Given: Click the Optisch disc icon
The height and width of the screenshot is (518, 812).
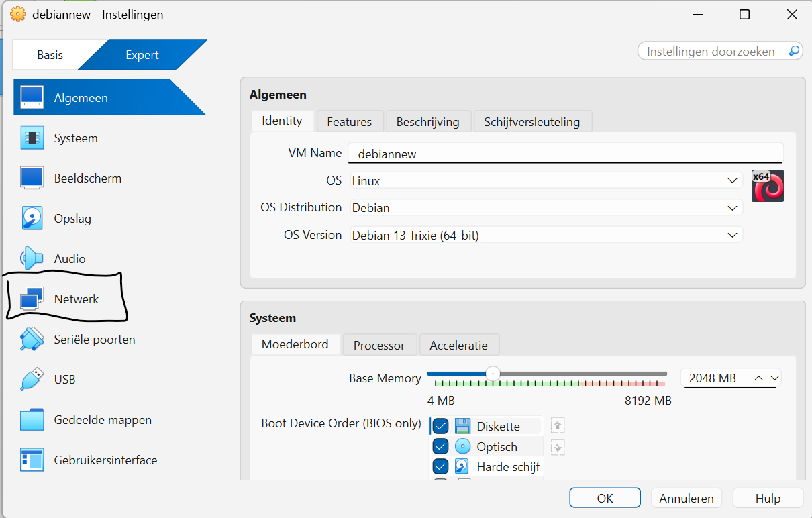Looking at the screenshot, I should pos(462,446).
